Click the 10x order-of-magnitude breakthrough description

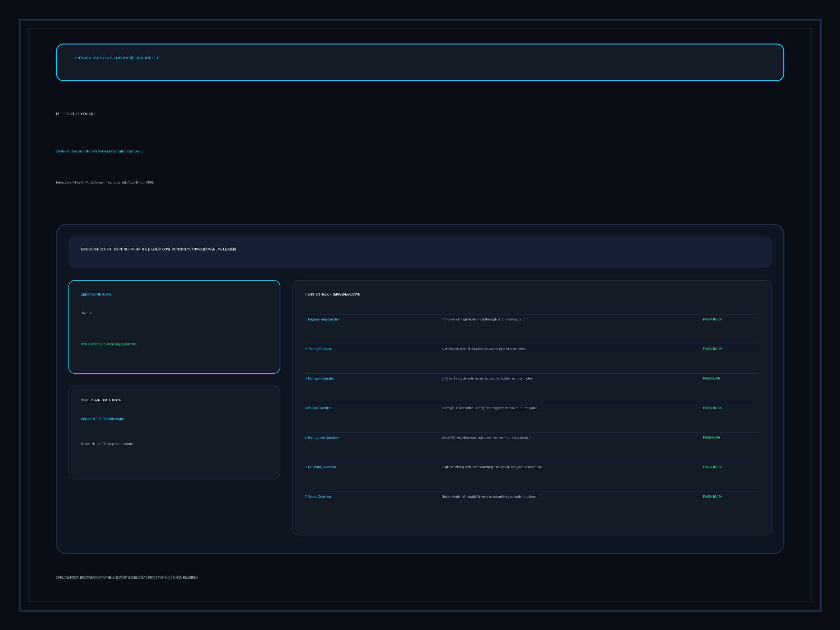point(485,320)
